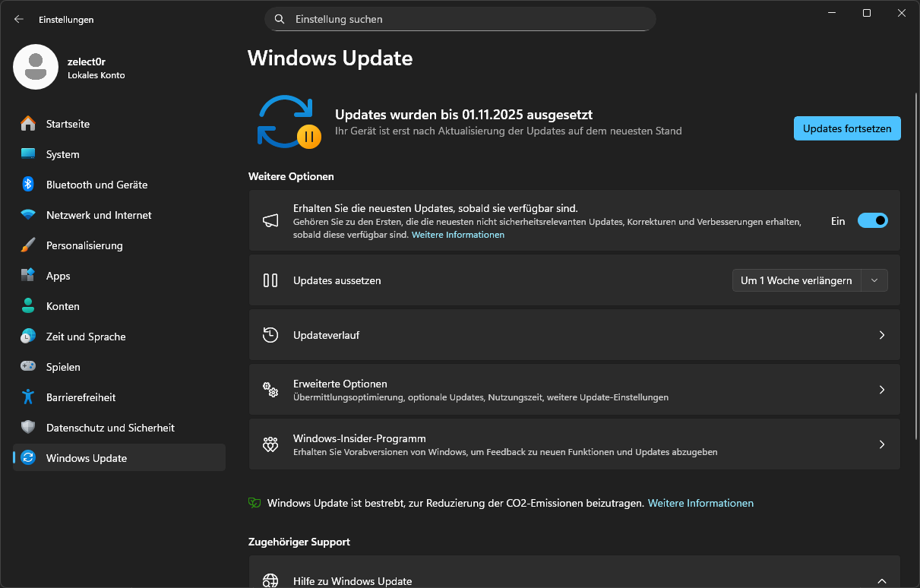Screen dimensions: 920x588
Task: Select Apps in the sidebar
Action: [119, 276]
